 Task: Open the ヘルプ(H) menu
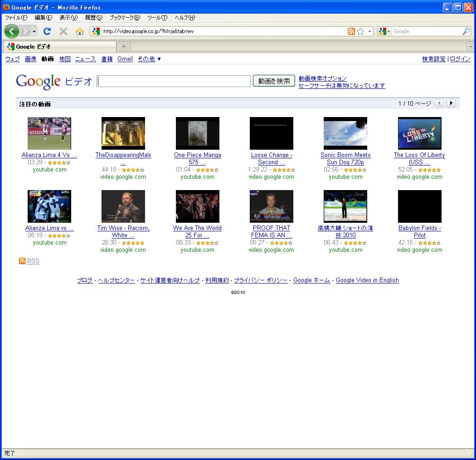(x=185, y=18)
